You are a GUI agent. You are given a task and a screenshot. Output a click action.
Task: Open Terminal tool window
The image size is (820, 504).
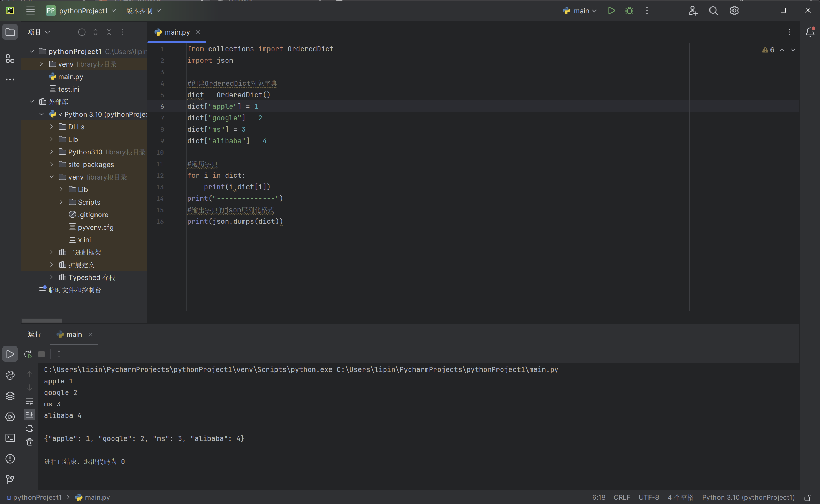tap(10, 438)
